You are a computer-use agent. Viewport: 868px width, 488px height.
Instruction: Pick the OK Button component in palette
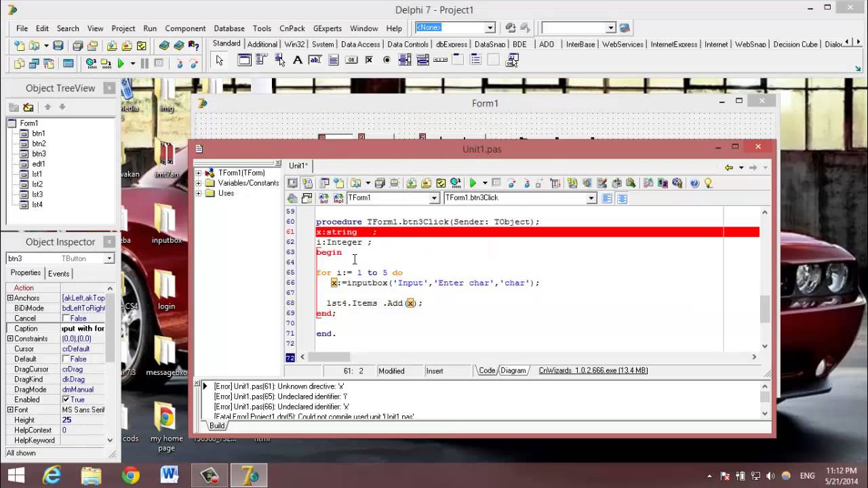pos(351,60)
